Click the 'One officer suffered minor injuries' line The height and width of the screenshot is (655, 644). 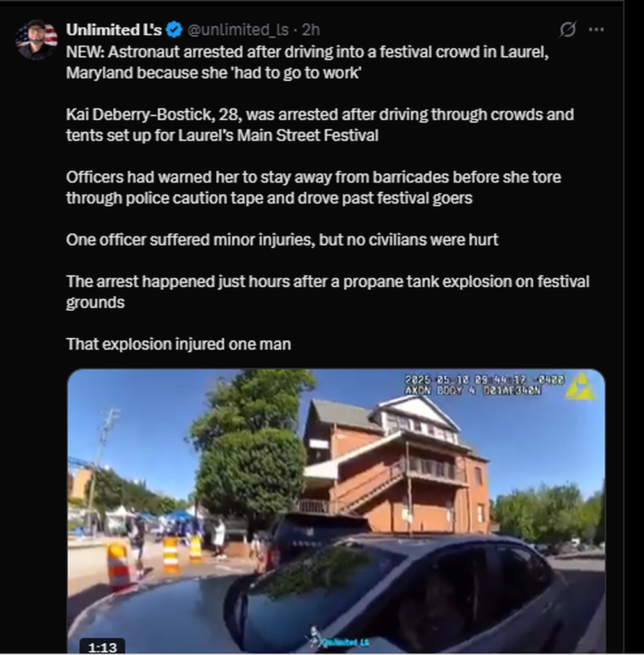tap(282, 240)
